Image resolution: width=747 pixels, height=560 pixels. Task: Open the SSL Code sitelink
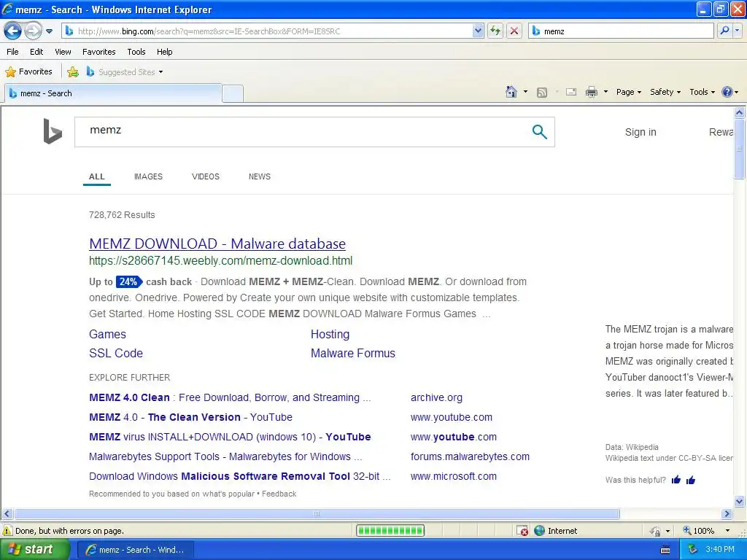click(116, 354)
